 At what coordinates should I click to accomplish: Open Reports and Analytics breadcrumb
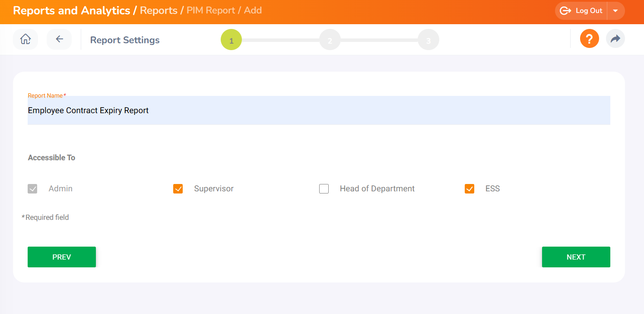pyautogui.click(x=71, y=10)
